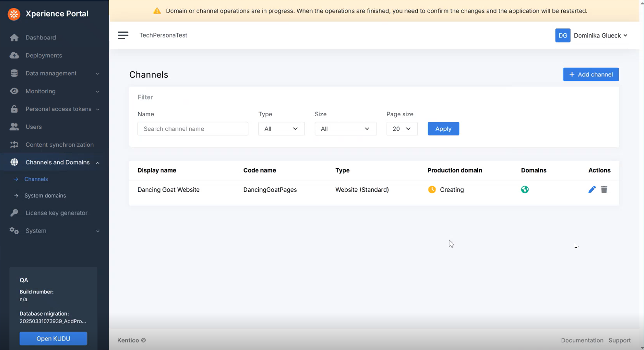The height and width of the screenshot is (350, 644).
Task: Click the Creating status clock icon
Action: click(432, 190)
